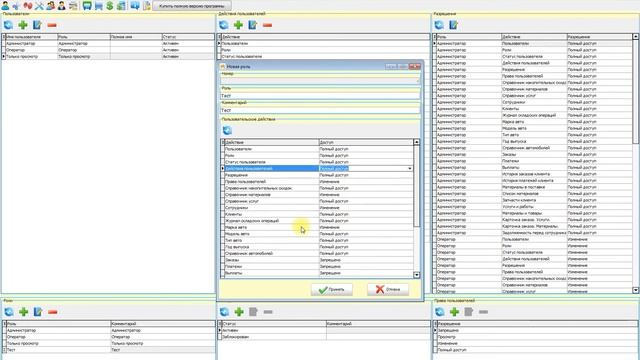Delete selected role with red minus
The image size is (640, 360).
point(52,312)
